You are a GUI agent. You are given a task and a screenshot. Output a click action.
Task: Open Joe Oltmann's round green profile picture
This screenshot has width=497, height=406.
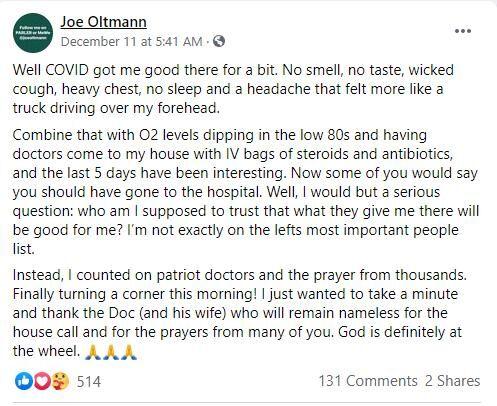[x=33, y=33]
